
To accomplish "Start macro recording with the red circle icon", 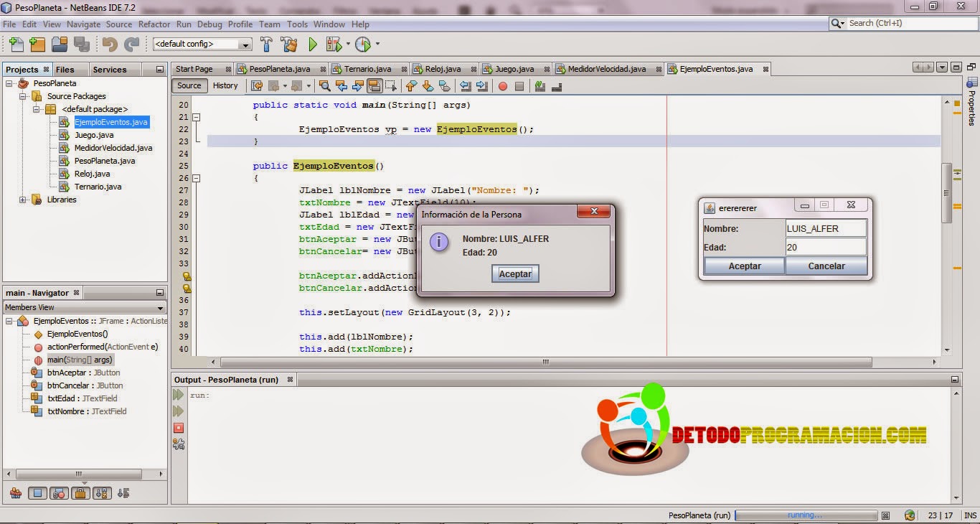I will (x=502, y=85).
